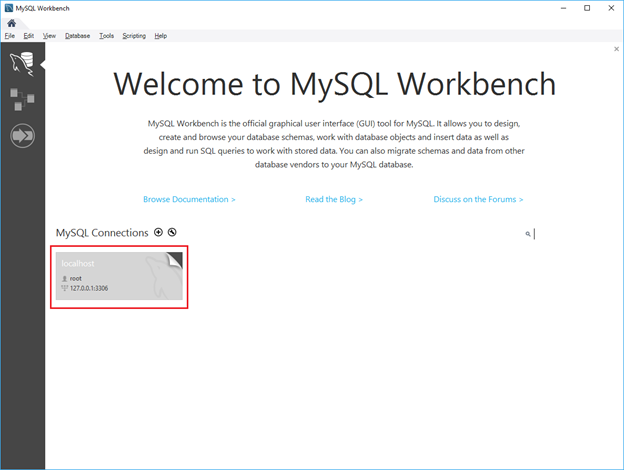Open the Database menu

pyautogui.click(x=77, y=36)
